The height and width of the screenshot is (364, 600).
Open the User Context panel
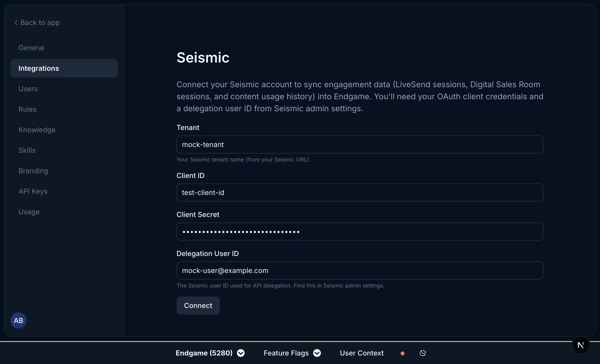point(361,353)
